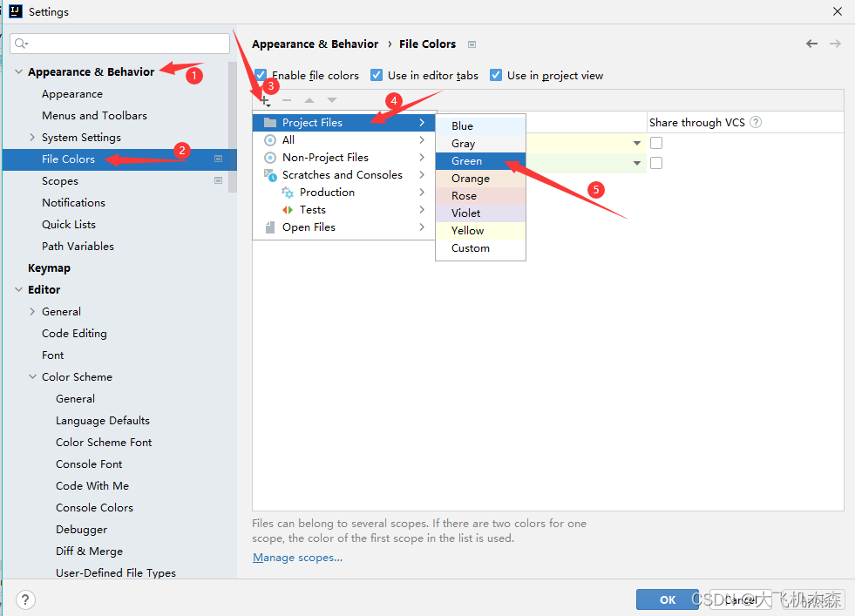Click the Manage scopes link

click(297, 557)
